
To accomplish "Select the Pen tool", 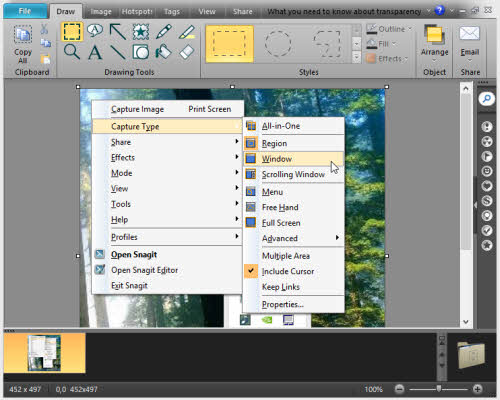I will tap(163, 32).
